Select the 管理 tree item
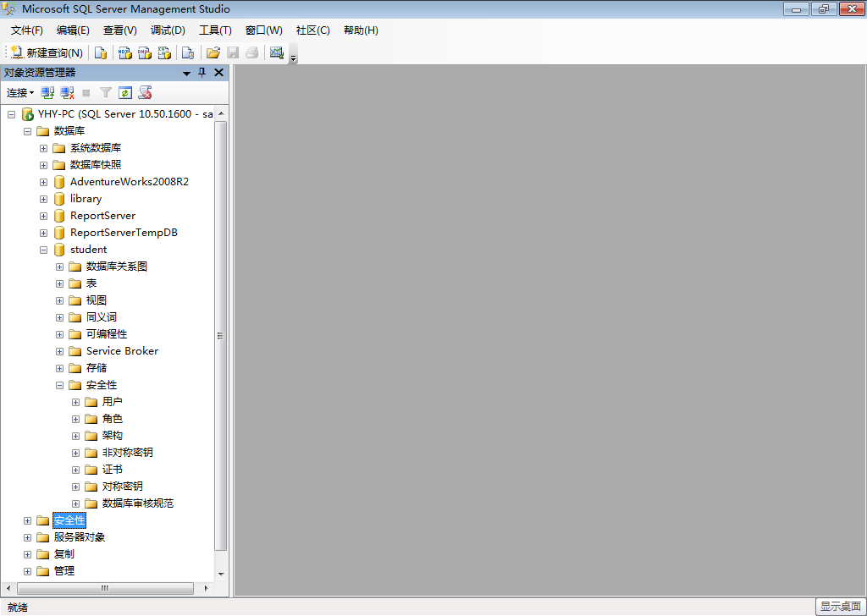This screenshot has width=867, height=616. [x=64, y=571]
